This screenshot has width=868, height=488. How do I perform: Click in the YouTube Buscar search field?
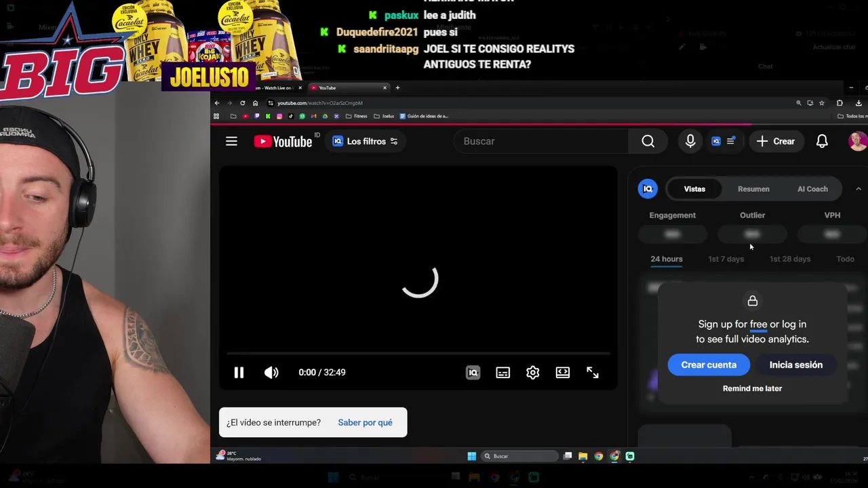tap(540, 141)
